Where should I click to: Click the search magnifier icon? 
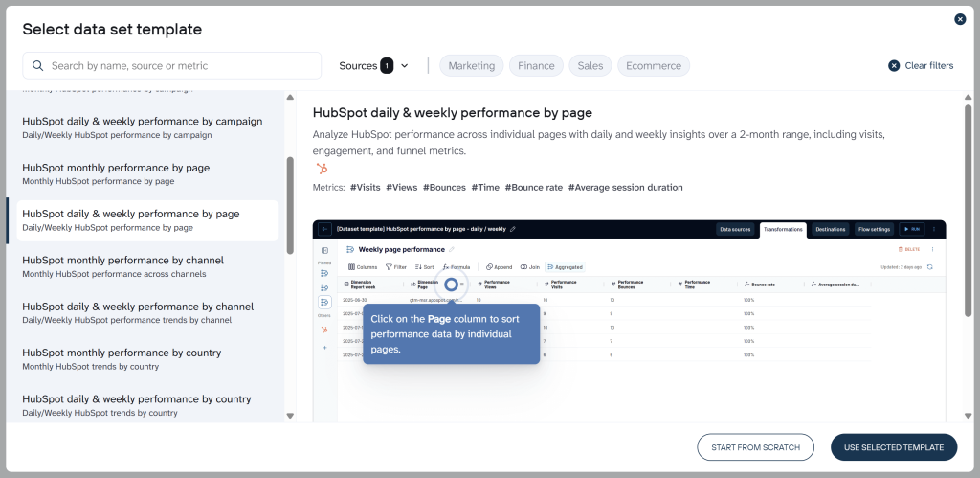pos(38,66)
